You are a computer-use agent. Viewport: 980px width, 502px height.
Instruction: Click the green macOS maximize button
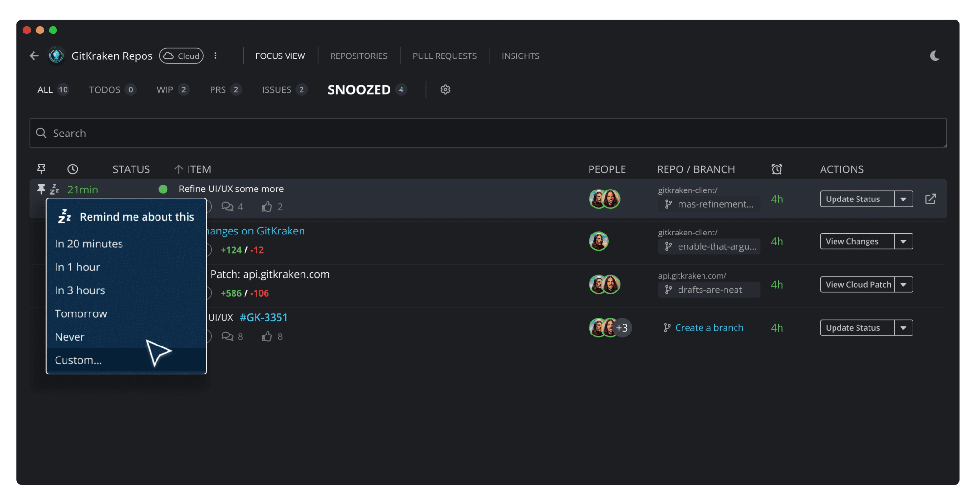(53, 30)
